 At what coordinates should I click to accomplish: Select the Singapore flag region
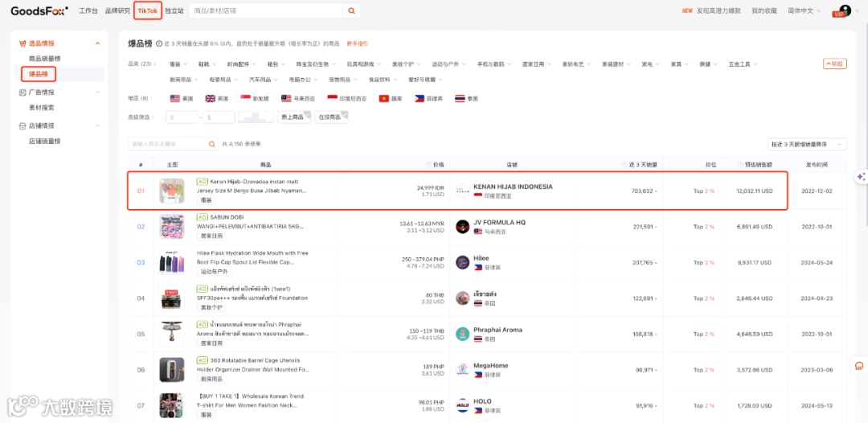246,99
